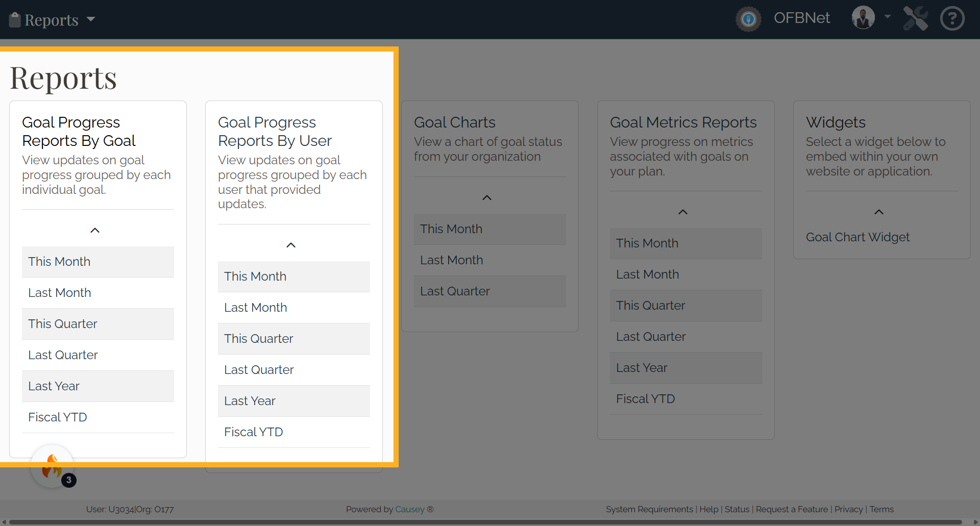Open Last Quarter under Reports By User
The height and width of the screenshot is (526, 980).
(294, 370)
